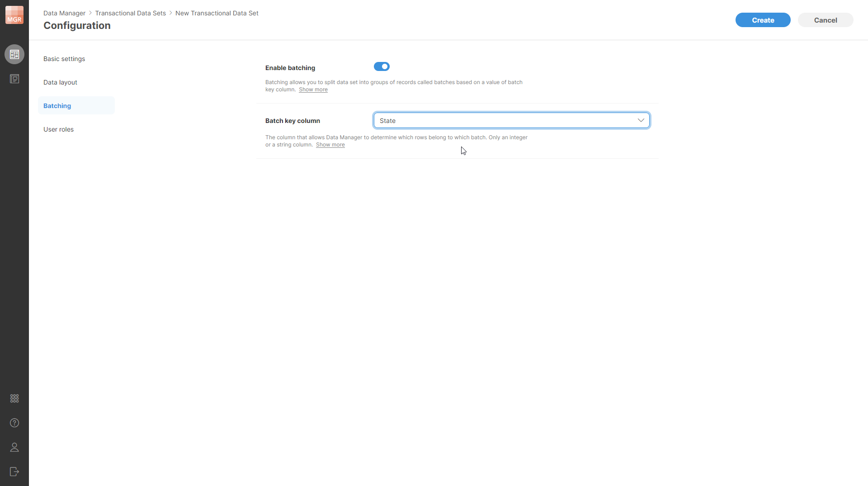Disable the Enable batching toggle

pyautogui.click(x=381, y=66)
